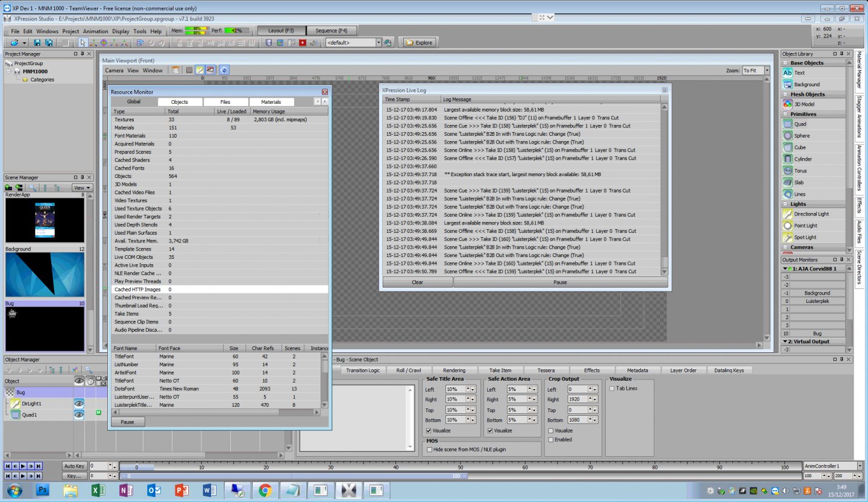Switch to the Files tab in Resource Monitor

tap(225, 102)
